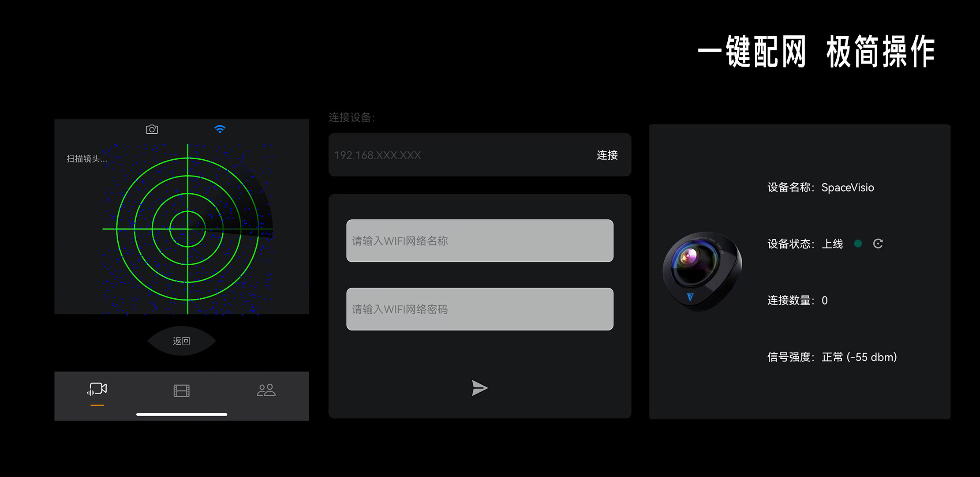The image size is (980, 477).
Task: Switch to the film recordings tab
Action: pos(181,391)
